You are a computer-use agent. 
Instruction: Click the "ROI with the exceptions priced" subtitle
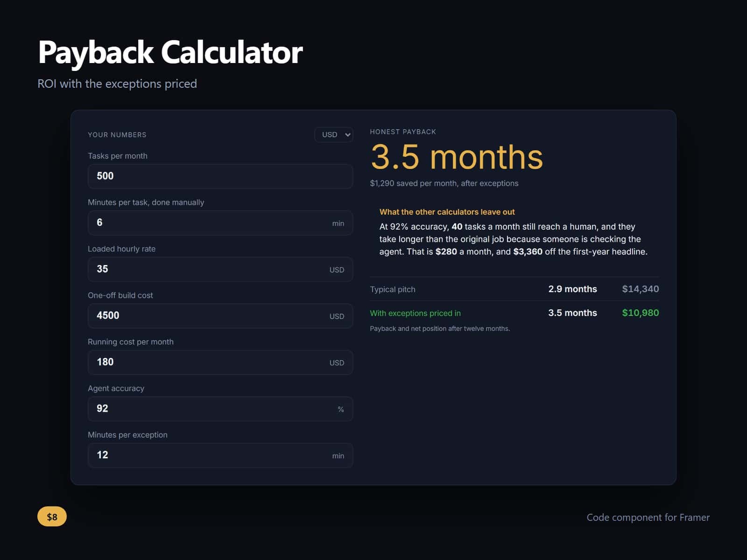pos(117,84)
